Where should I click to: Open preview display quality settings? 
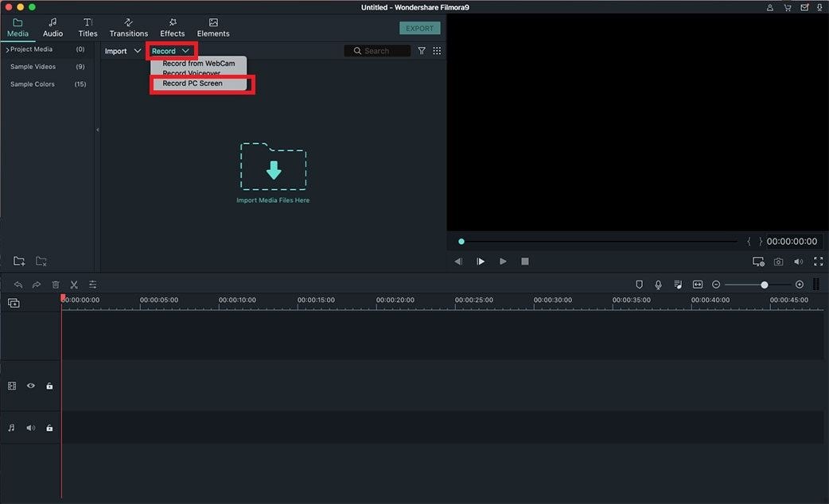point(759,262)
